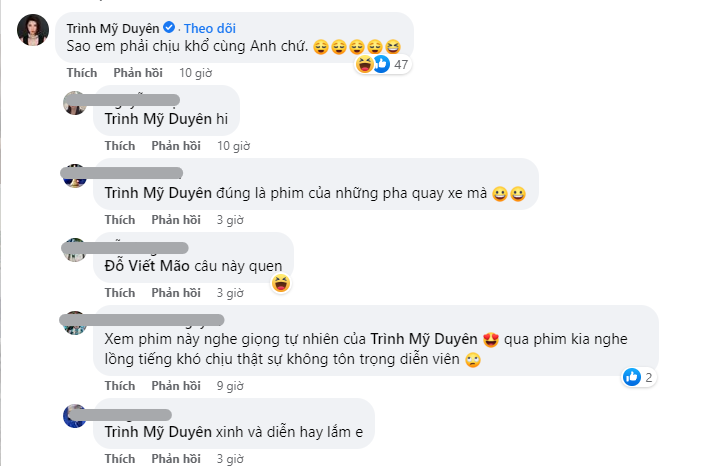Click the verified badge beside Trịnh Mỹ Duyên
The width and height of the screenshot is (701, 466).
click(155, 26)
